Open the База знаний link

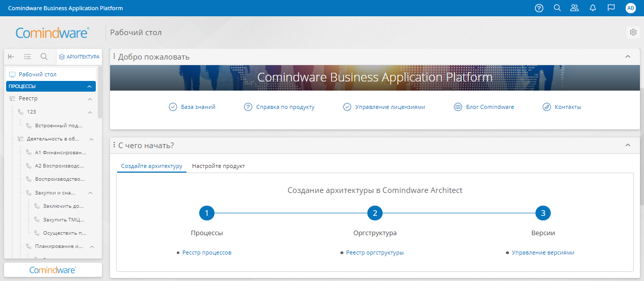(x=198, y=107)
